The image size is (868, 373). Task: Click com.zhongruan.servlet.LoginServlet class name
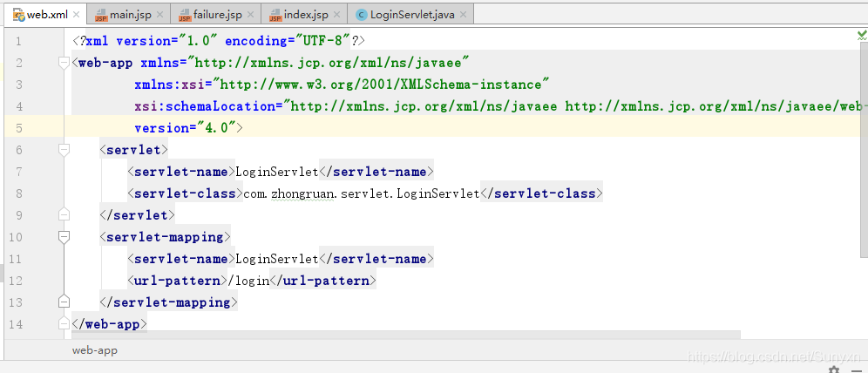(362, 193)
